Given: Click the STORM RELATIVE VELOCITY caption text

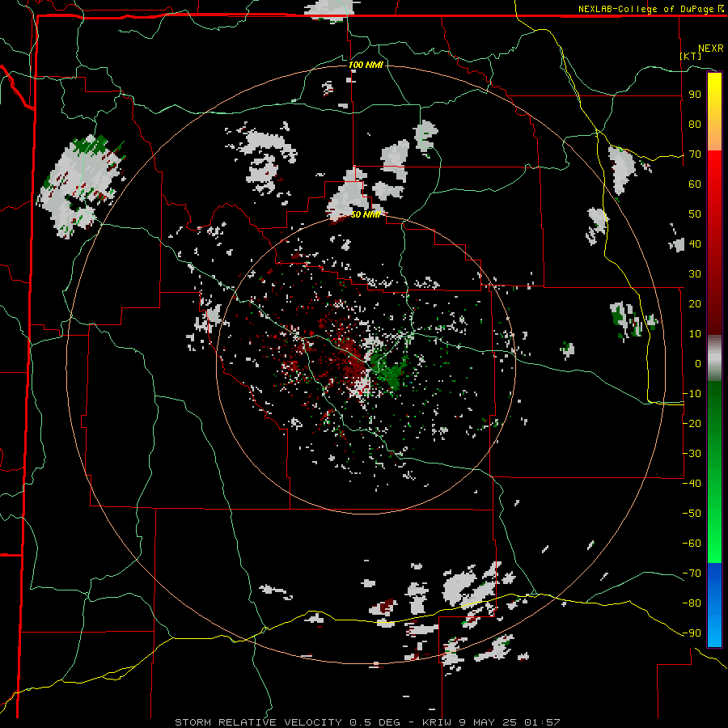Looking at the screenshot, I should point(258,722).
